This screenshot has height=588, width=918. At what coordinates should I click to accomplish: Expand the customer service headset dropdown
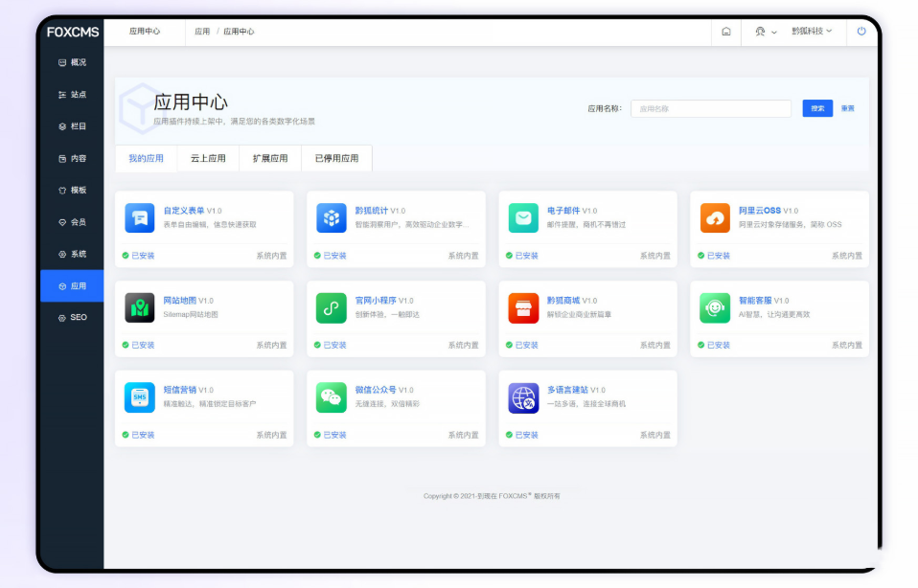[x=765, y=32]
